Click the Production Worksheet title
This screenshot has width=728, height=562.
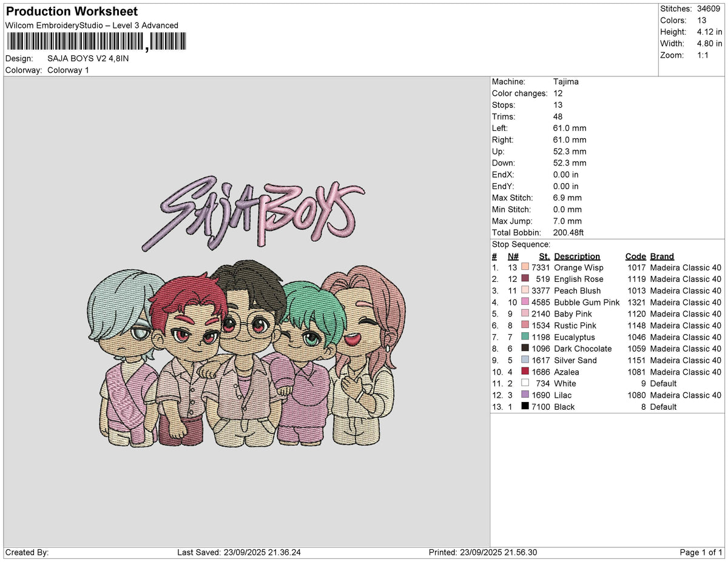[x=72, y=12]
